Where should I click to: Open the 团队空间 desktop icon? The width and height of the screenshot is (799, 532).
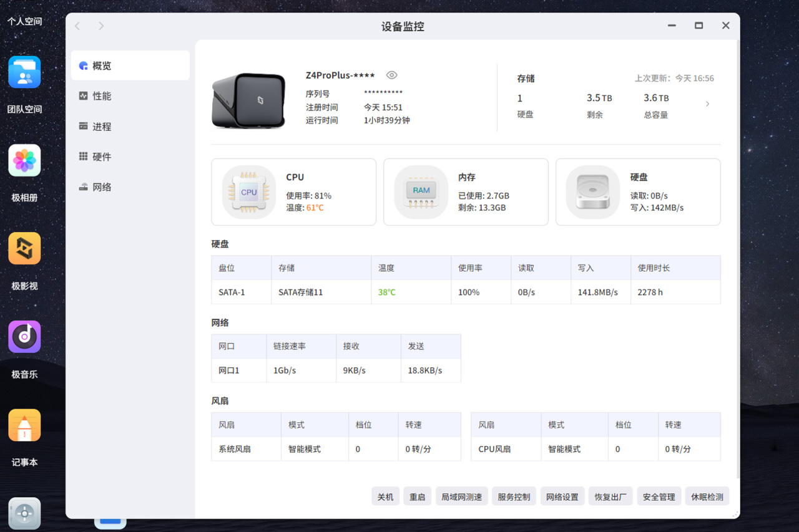[24, 72]
